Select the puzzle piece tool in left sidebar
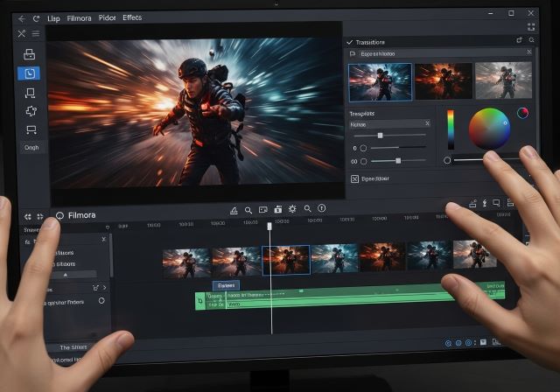Image resolution: width=560 pixels, height=392 pixels. point(31,111)
